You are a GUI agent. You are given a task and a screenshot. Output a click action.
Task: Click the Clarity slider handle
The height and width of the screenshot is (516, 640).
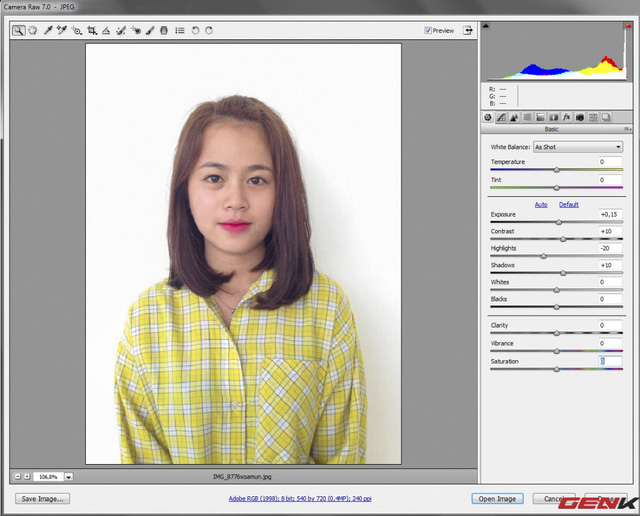(x=556, y=334)
